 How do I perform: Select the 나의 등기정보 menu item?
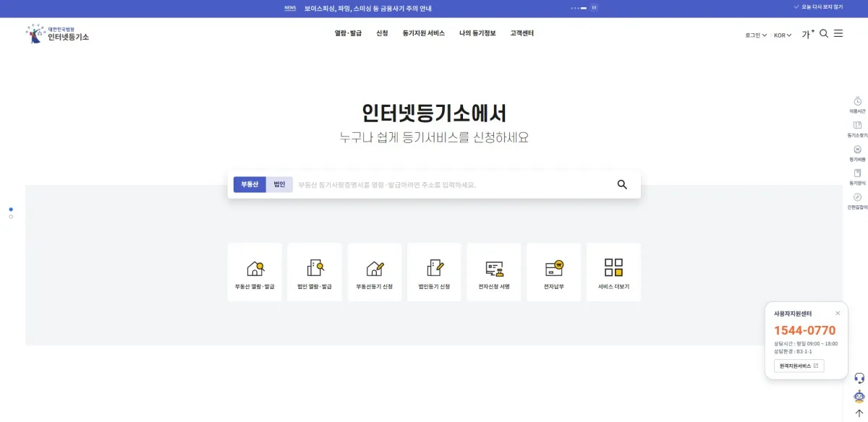tap(476, 33)
